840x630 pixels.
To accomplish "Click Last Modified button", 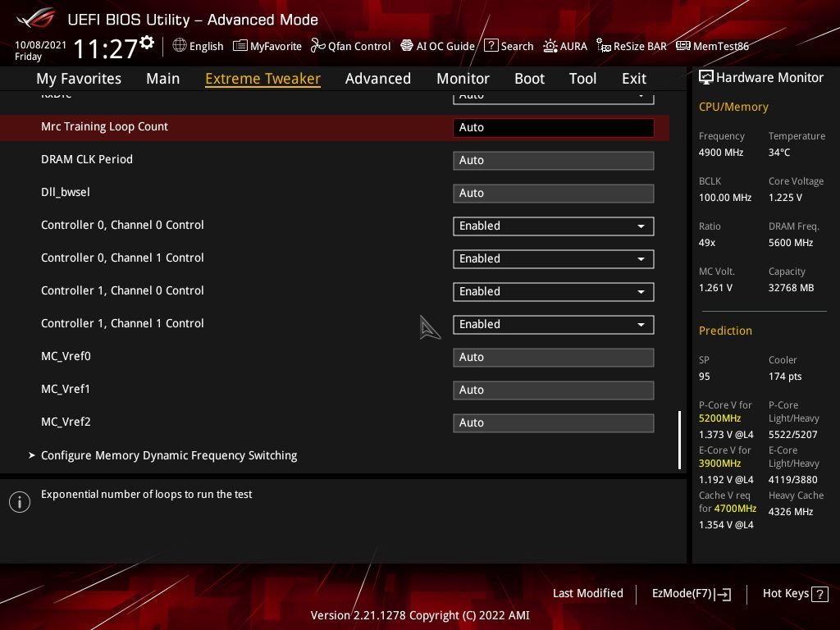I will click(x=587, y=594).
